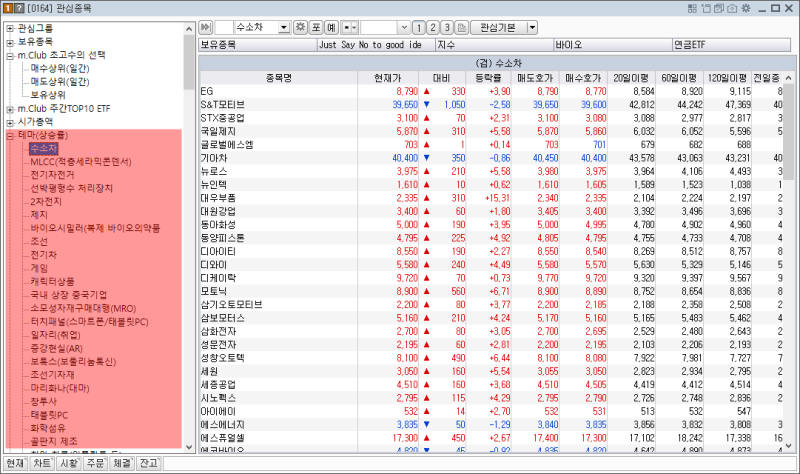Select page button 2
Screen dimensions: 800x474
[433, 28]
